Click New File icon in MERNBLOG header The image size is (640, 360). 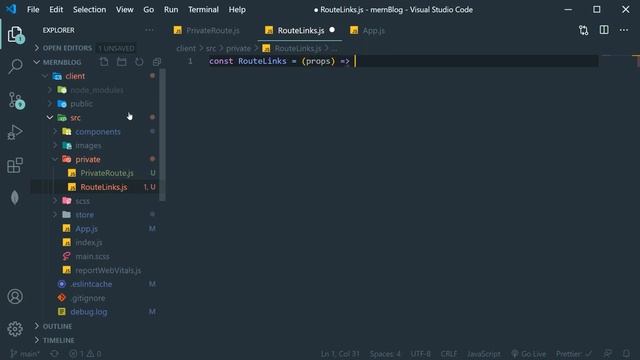(x=104, y=62)
